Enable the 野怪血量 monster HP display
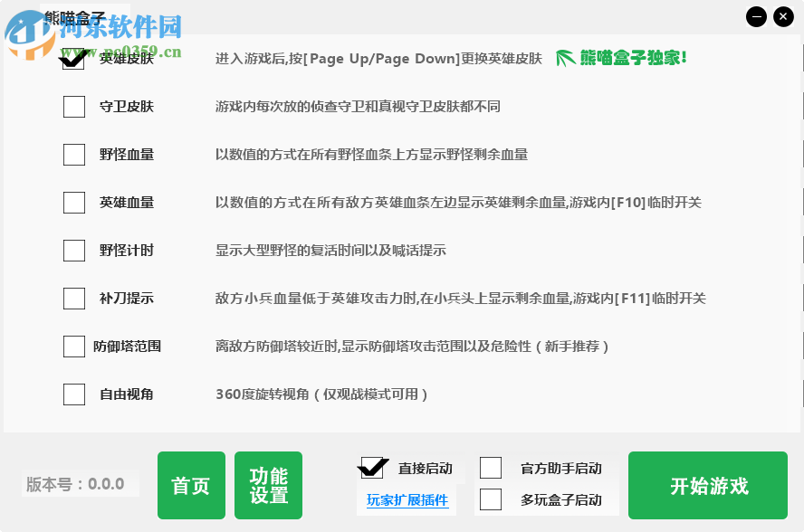This screenshot has width=804, height=532. 73,155
